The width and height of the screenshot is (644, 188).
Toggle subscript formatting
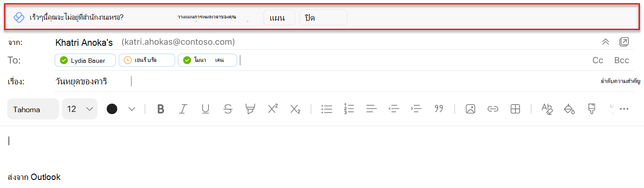295,109
